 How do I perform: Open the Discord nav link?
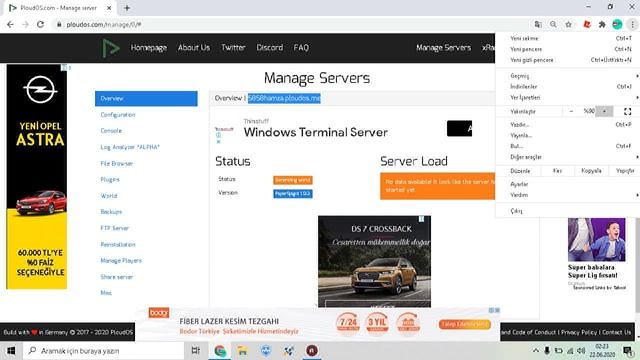(x=269, y=48)
